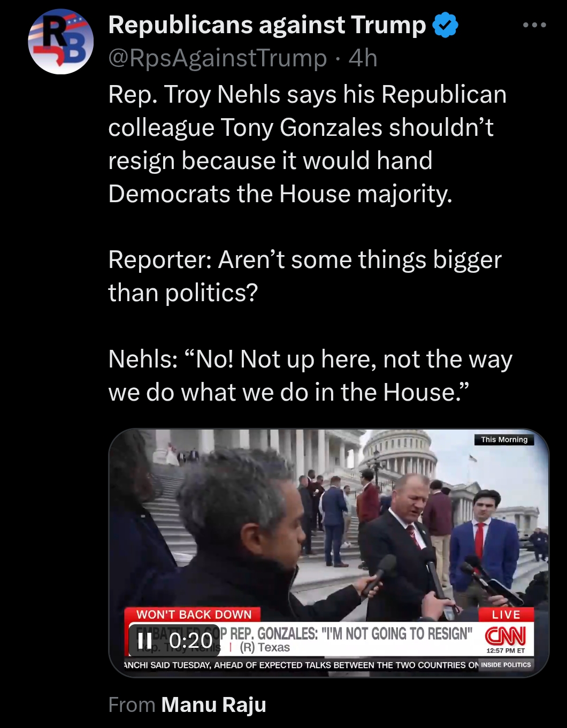The height and width of the screenshot is (728, 567).
Task: Pause the video with the pause icon
Action: coord(144,640)
